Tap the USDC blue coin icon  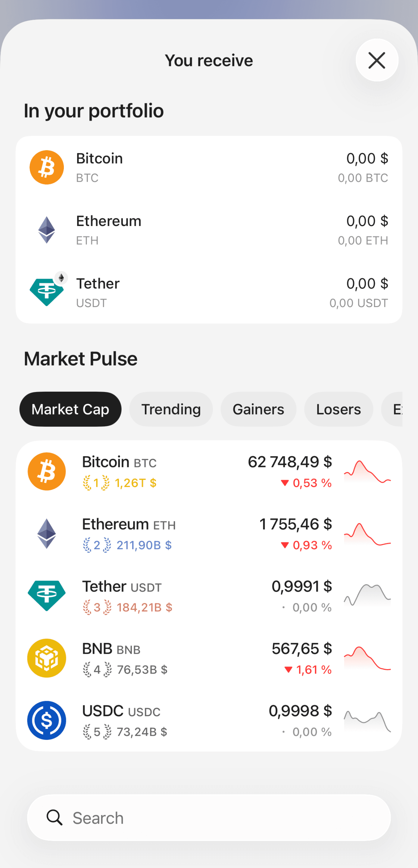click(46, 720)
